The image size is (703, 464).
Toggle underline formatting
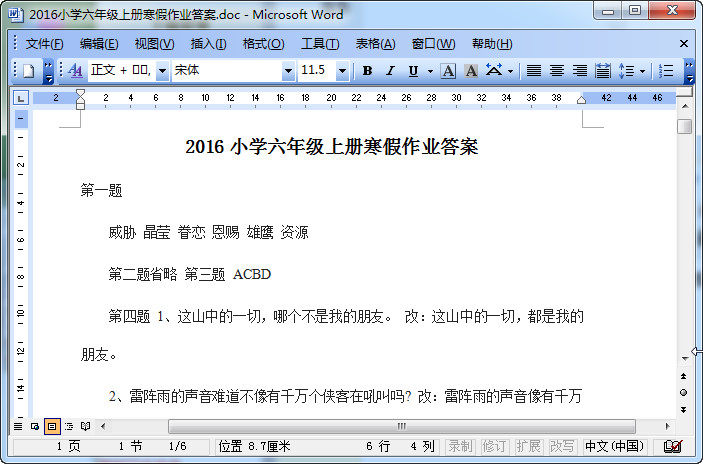tap(413, 71)
